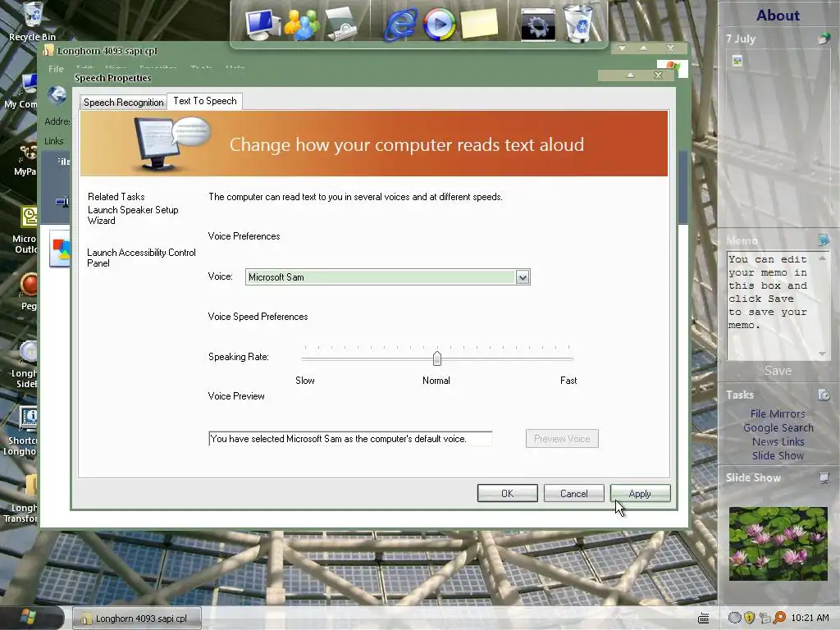Open the Google Search task link
The height and width of the screenshot is (630, 840).
tap(778, 427)
